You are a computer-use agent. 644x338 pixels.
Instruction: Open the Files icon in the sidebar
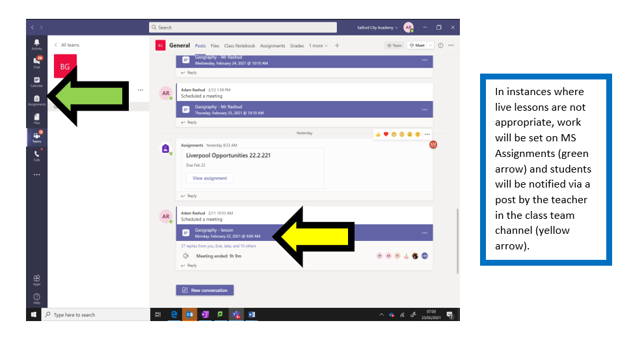[x=36, y=119]
